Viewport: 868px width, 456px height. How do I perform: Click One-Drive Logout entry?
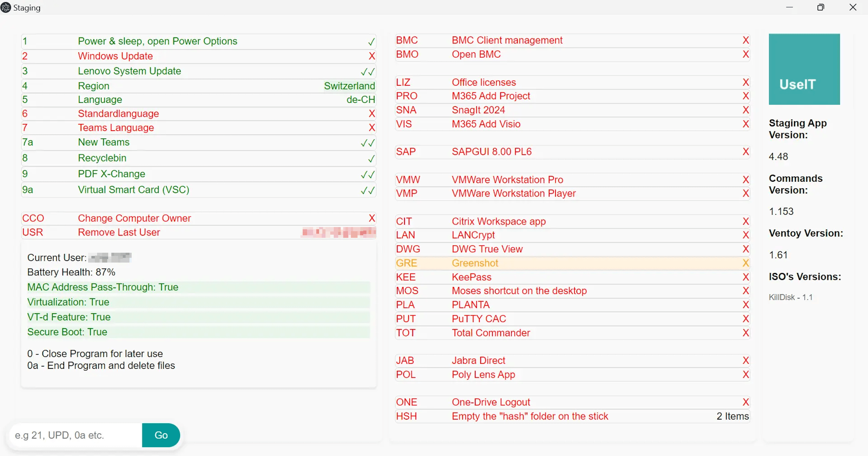(x=572, y=402)
